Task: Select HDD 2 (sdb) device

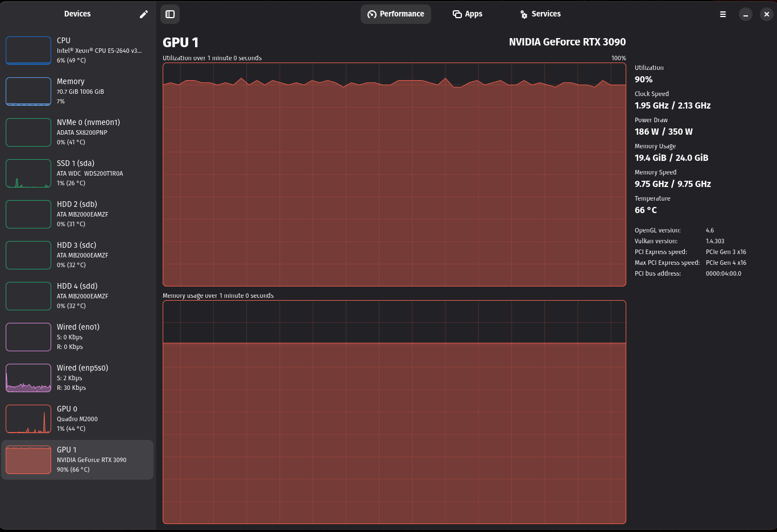Action: 77,214
